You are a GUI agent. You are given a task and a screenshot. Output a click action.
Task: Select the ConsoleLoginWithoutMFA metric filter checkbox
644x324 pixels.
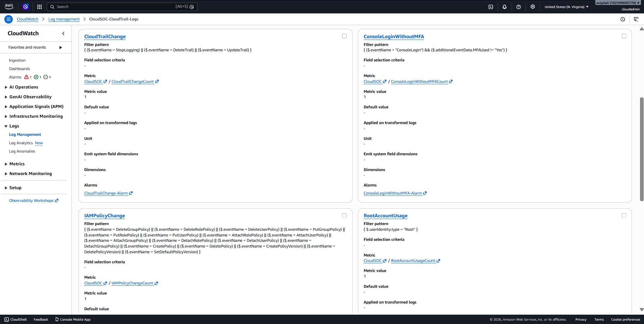point(624,36)
